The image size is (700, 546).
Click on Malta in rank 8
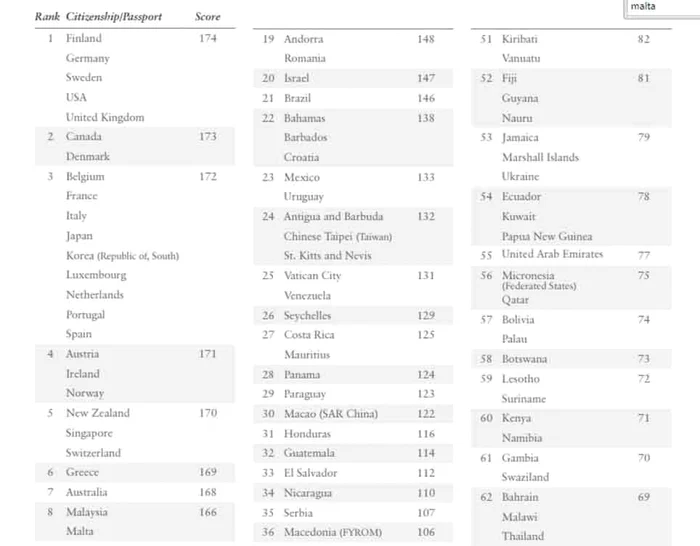pyautogui.click(x=80, y=531)
